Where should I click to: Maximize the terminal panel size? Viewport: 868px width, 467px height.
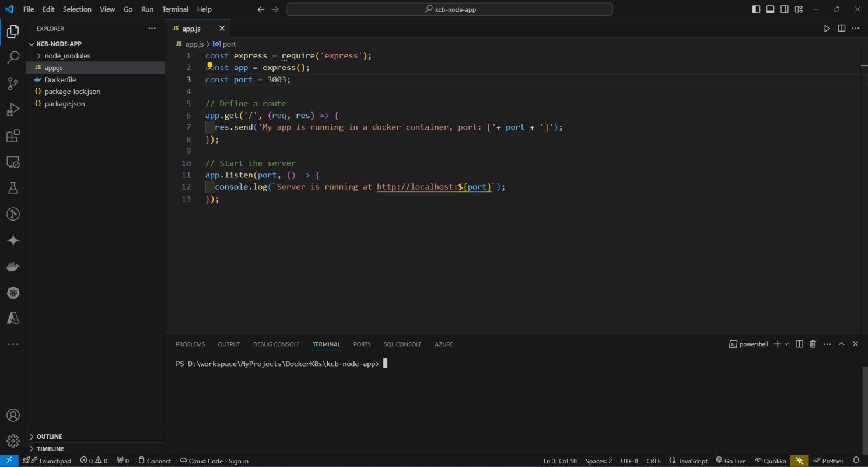pyautogui.click(x=841, y=344)
